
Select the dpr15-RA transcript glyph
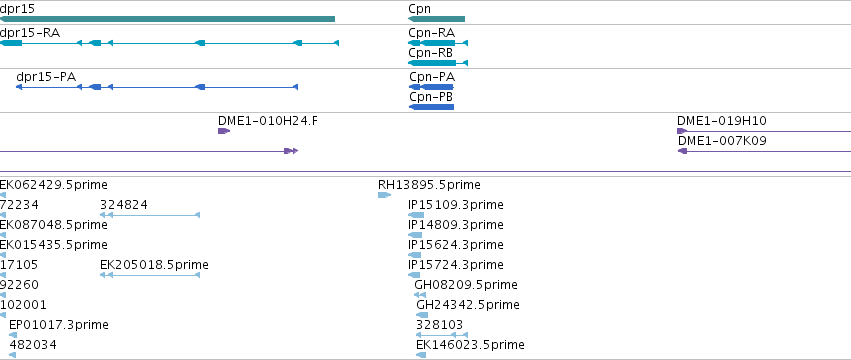[x=169, y=43]
